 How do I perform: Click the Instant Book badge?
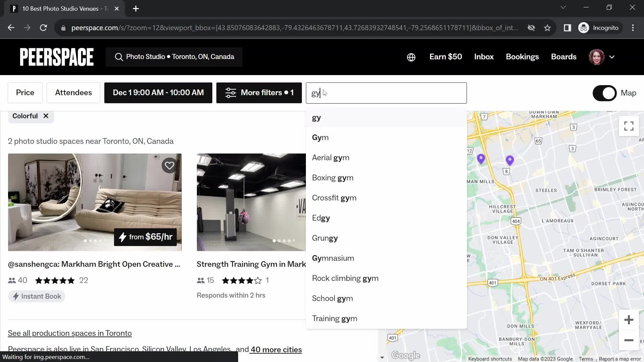pyautogui.click(x=37, y=297)
